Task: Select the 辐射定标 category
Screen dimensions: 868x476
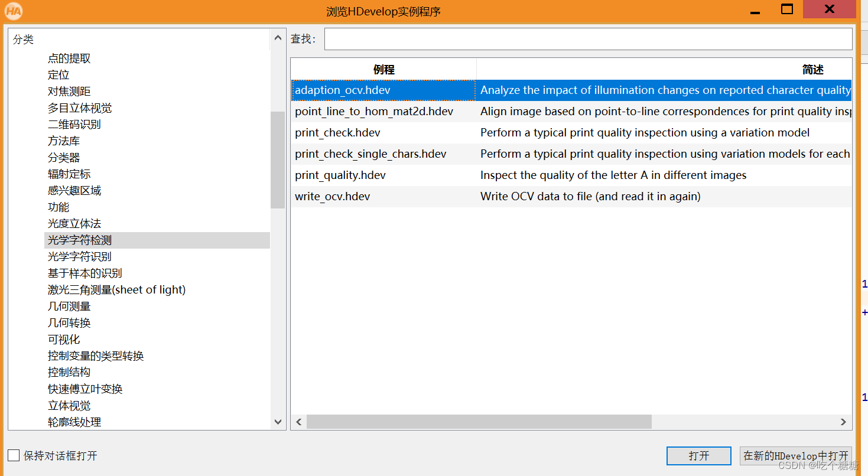Action: [69, 174]
